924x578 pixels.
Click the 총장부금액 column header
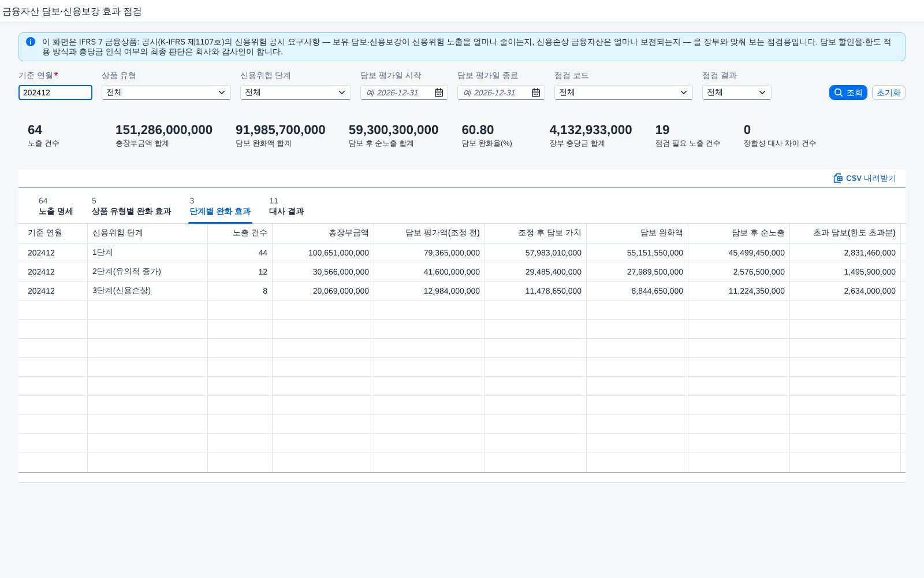[x=323, y=233]
